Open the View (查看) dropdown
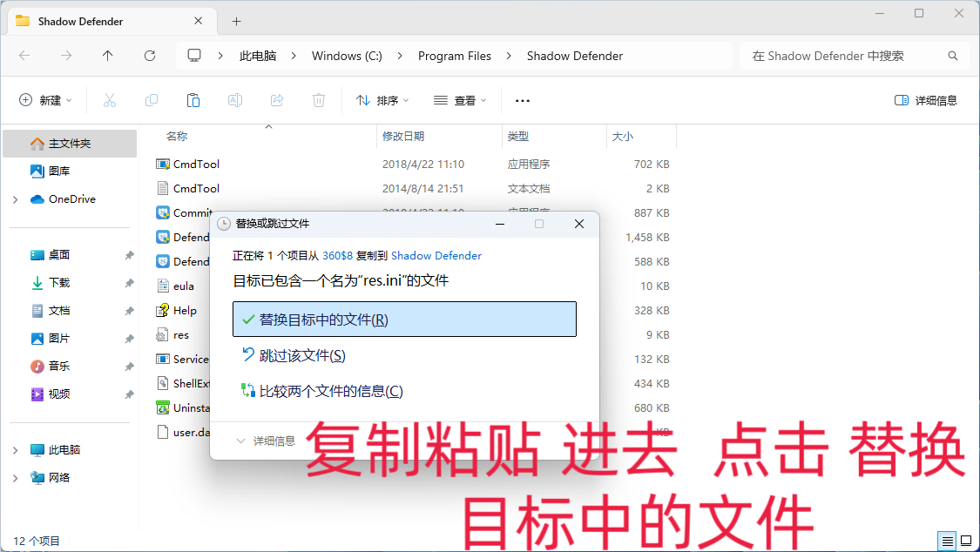Screen dimensions: 980x552 click(460, 100)
